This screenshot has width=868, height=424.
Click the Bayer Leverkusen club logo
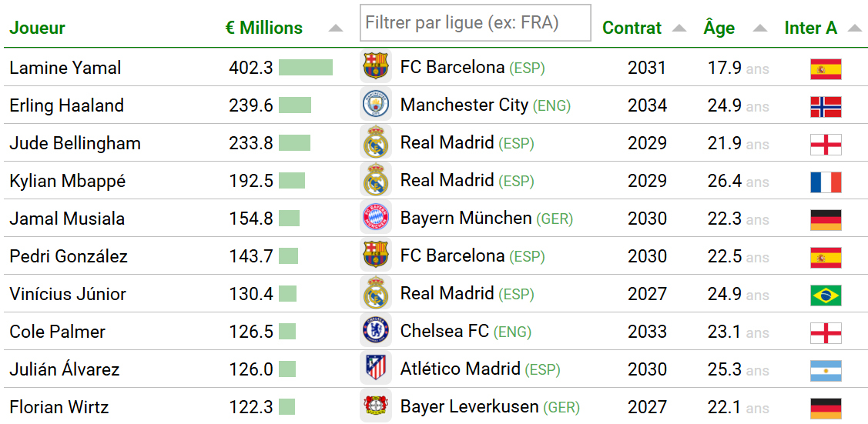[x=376, y=406]
